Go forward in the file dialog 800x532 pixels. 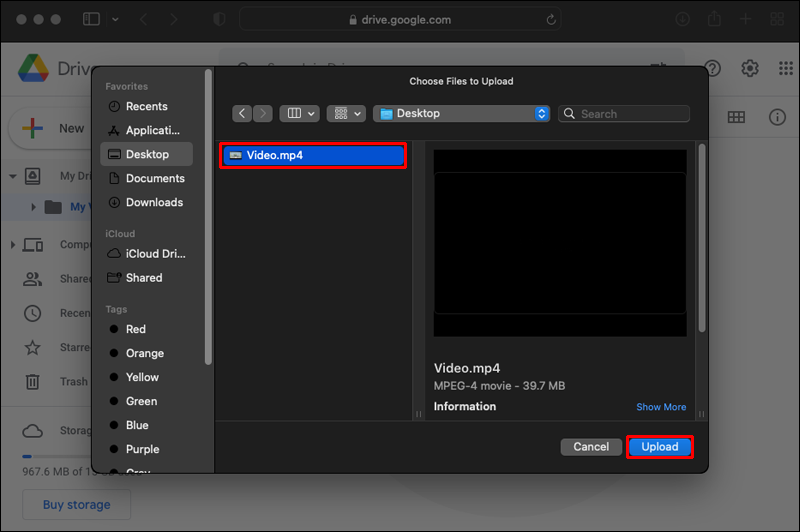[x=263, y=113]
